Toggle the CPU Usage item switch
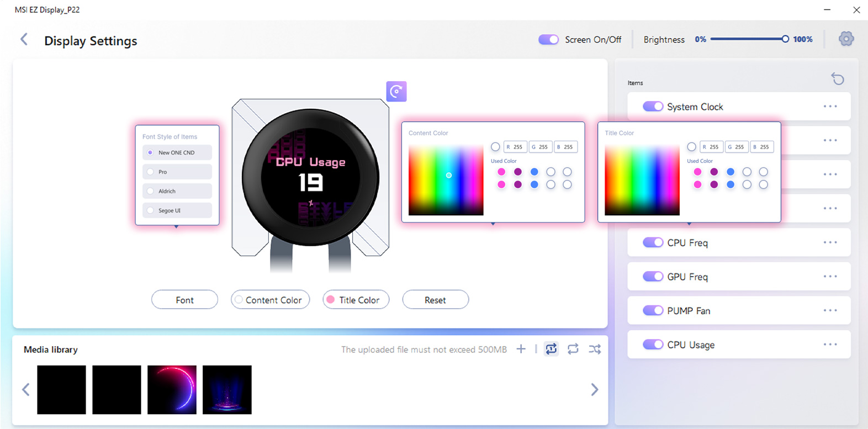Screen dimensions: 868x429 (653, 345)
